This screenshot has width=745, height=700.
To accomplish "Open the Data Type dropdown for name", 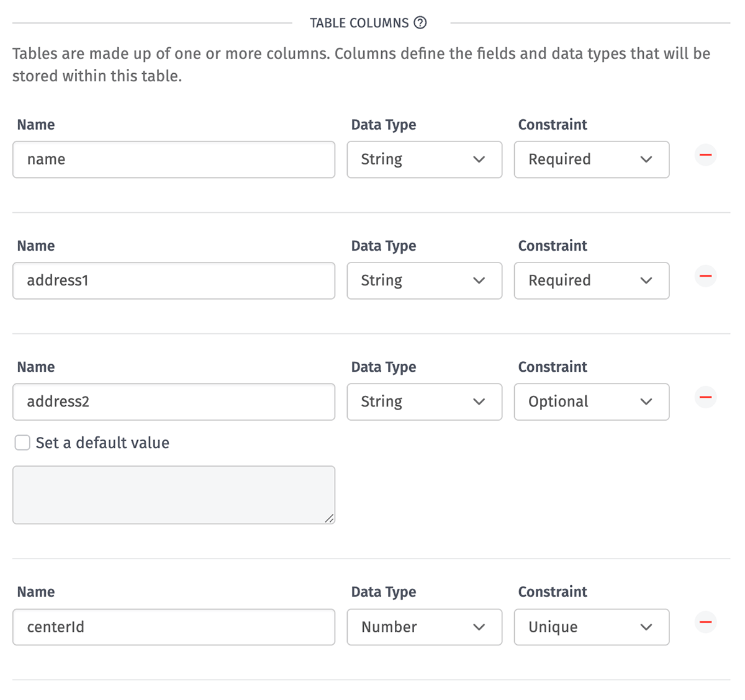I will pos(424,159).
